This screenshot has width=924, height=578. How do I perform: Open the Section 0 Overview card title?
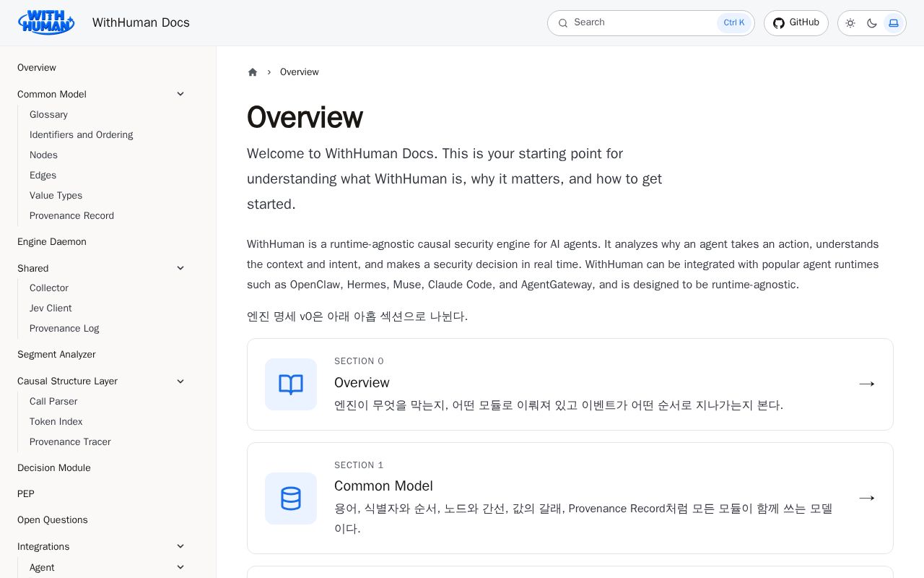(362, 383)
